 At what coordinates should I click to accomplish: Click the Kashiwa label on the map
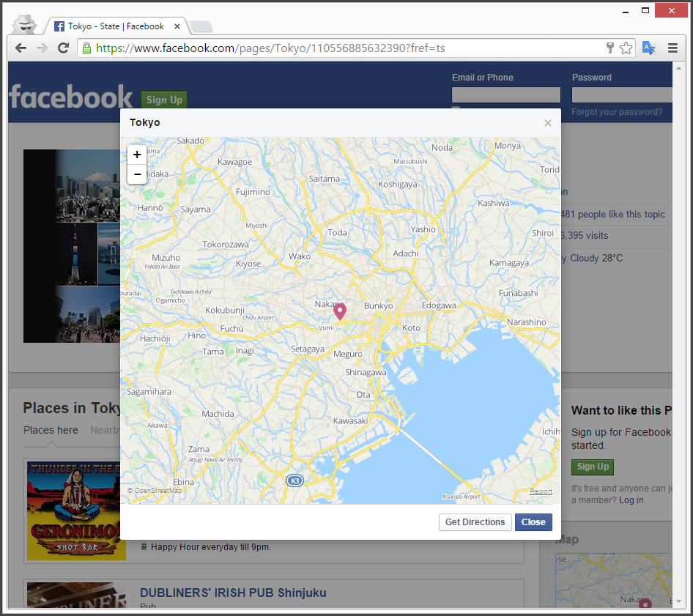point(493,204)
